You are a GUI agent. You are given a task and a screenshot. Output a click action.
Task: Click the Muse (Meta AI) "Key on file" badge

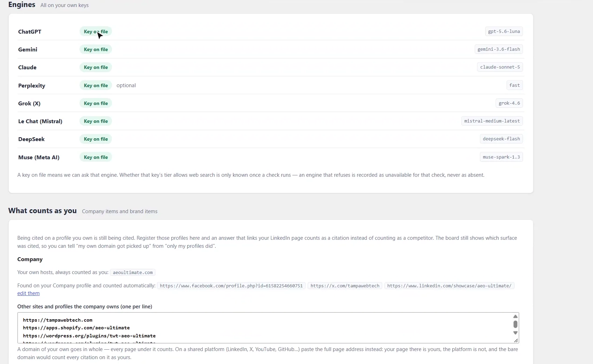click(x=96, y=157)
